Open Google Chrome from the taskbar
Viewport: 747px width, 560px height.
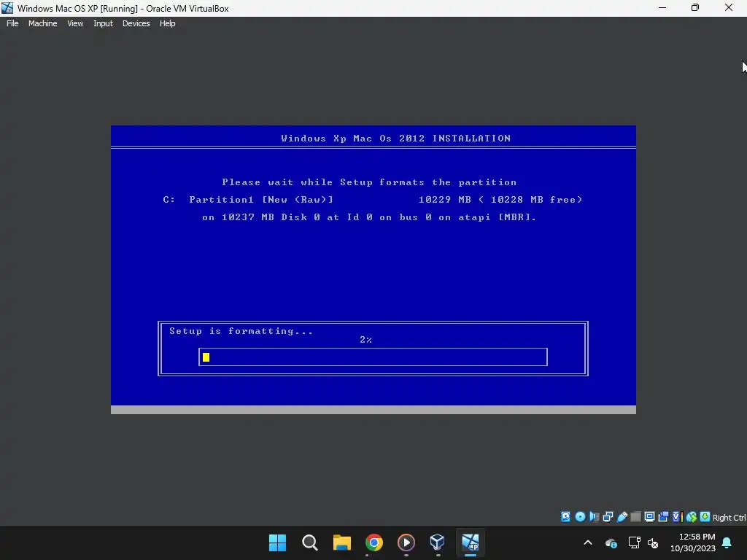[374, 542]
